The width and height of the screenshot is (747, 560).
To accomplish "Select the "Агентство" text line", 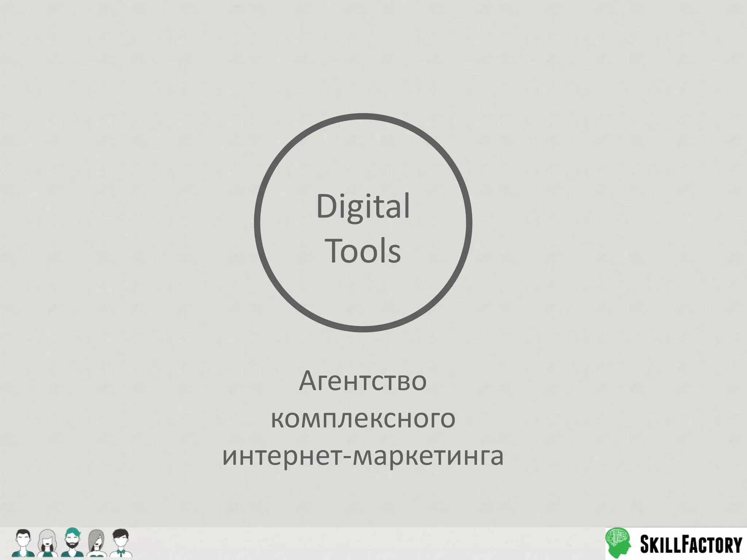I will pyautogui.click(x=363, y=381).
